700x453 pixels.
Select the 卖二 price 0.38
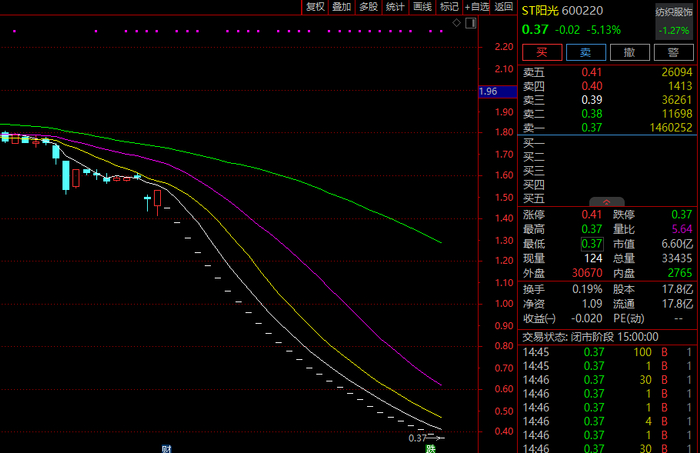click(592, 114)
